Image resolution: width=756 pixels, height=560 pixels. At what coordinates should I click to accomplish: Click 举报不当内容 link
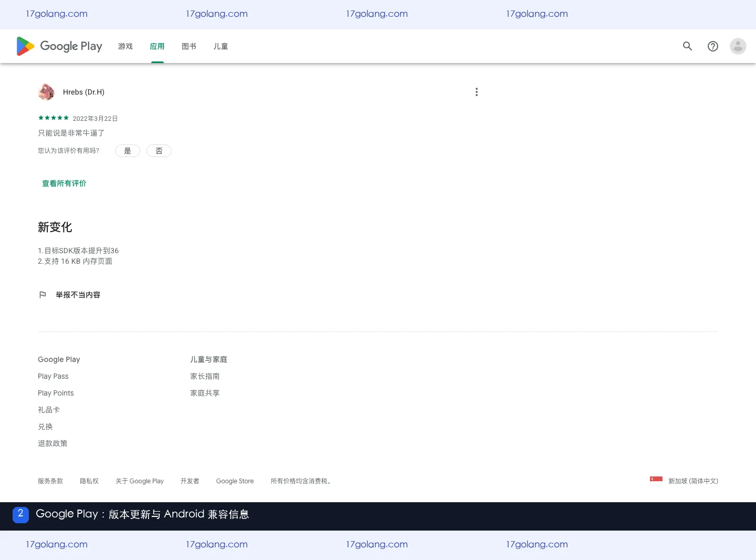pyautogui.click(x=78, y=295)
